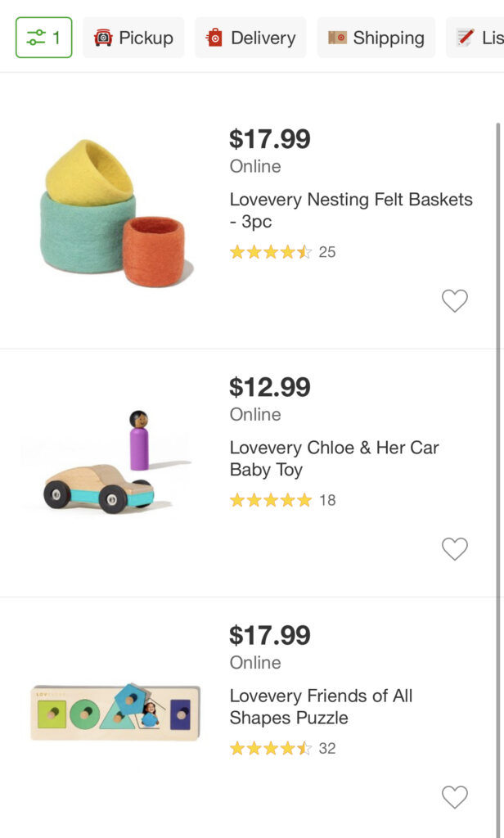The width and height of the screenshot is (504, 838).
Task: Favorite the Friends of All Shapes Puzzle heart
Action: point(455,797)
